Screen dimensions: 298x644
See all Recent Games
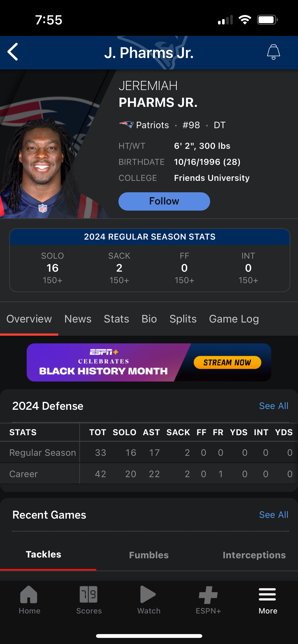[x=274, y=515]
